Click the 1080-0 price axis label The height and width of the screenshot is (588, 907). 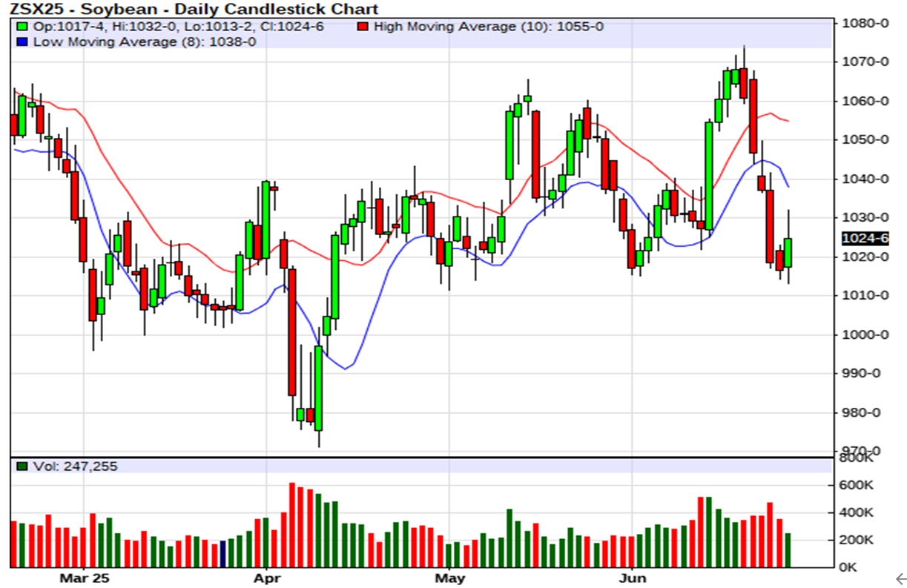pyautogui.click(x=865, y=23)
